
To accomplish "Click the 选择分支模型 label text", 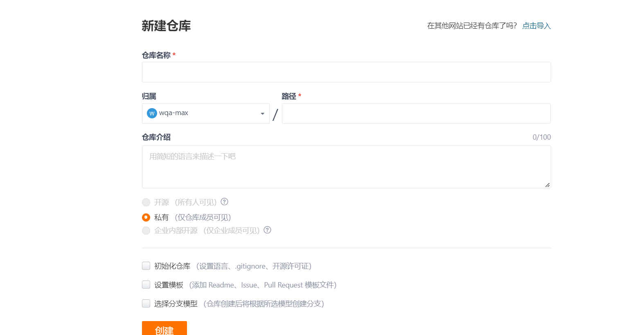I will click(x=176, y=304).
